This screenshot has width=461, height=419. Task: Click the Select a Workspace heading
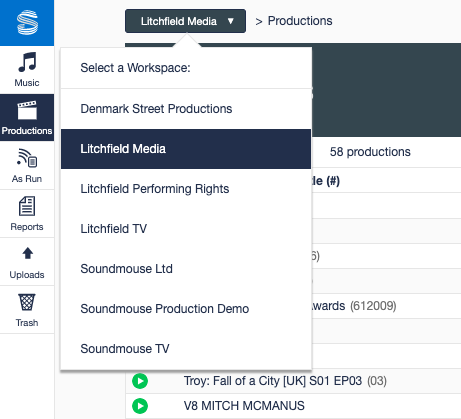(135, 68)
